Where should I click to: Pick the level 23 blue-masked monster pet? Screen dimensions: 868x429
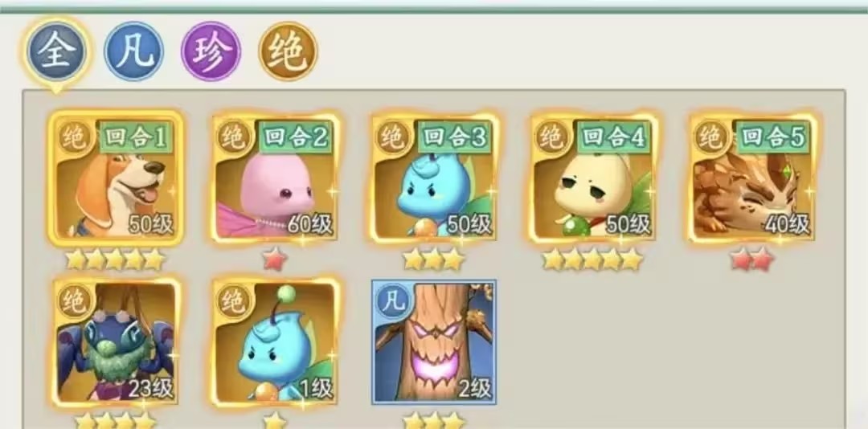pos(116,342)
